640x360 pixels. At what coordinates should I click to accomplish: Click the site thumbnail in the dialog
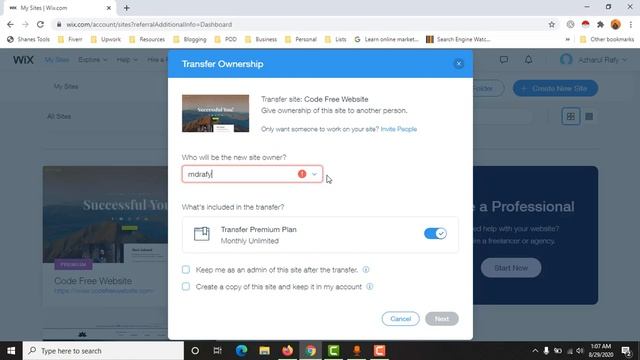[216, 113]
